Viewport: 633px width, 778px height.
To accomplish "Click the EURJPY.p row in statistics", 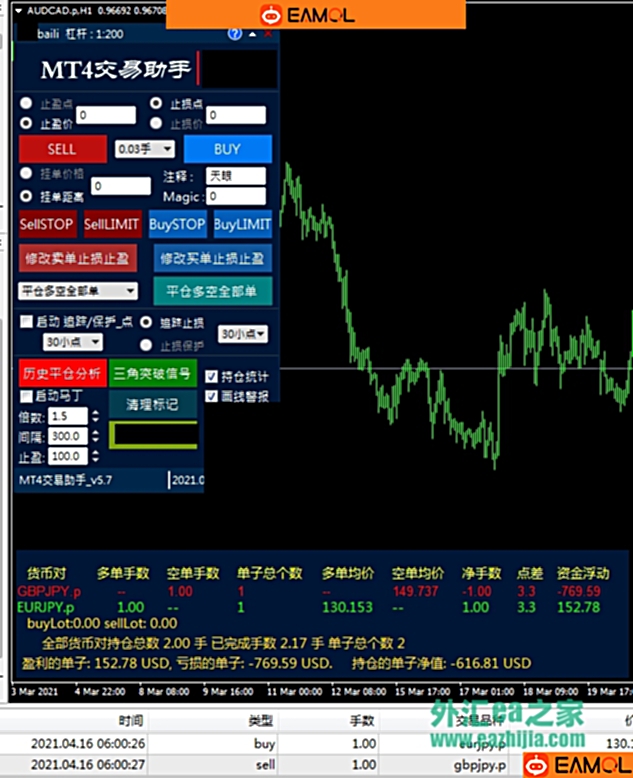I will (x=309, y=607).
